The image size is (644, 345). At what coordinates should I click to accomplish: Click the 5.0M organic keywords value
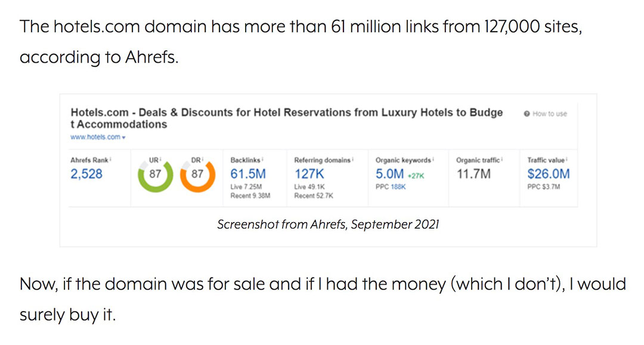point(390,174)
